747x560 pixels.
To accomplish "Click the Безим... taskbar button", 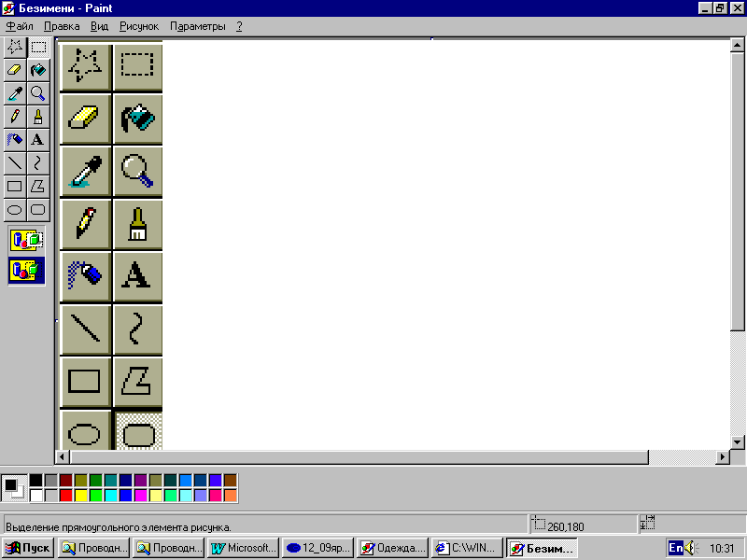I will click(x=543, y=548).
